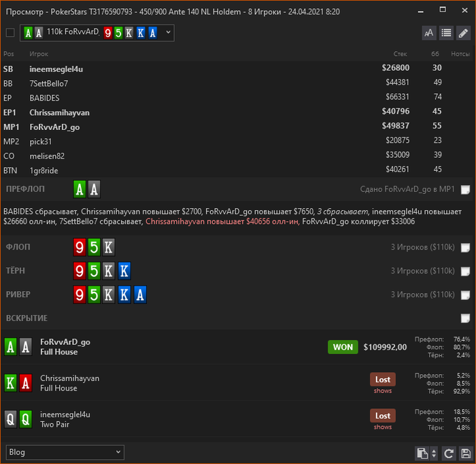Click the ТЁРН section label
Viewport: 476px width, 464px height.
(16, 271)
